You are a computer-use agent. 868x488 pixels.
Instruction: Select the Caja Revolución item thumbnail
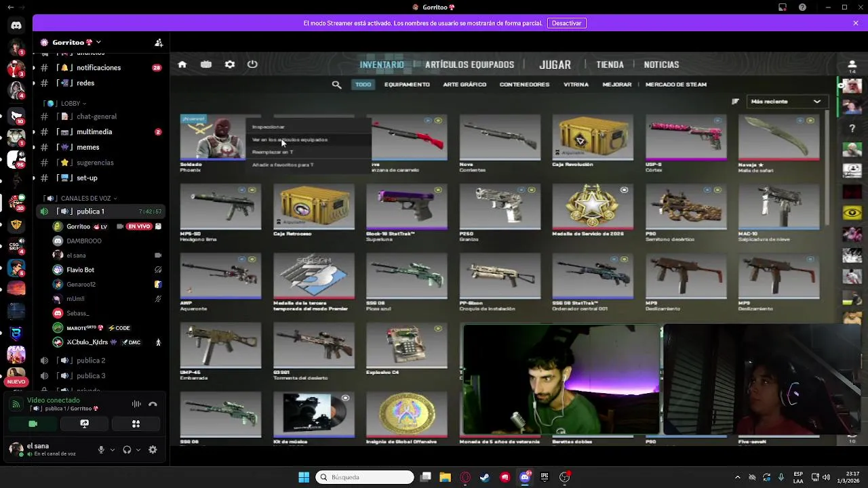(592, 138)
